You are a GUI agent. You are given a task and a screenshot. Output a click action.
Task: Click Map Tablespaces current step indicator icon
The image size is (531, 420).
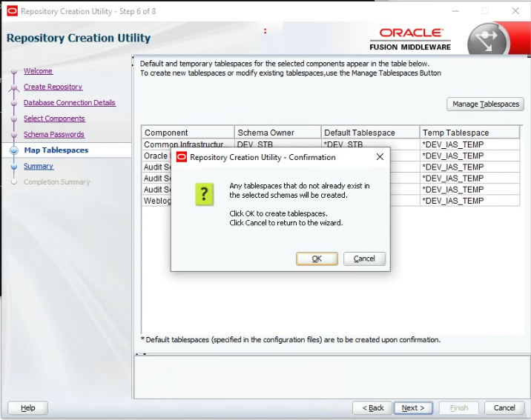pyautogui.click(x=14, y=150)
